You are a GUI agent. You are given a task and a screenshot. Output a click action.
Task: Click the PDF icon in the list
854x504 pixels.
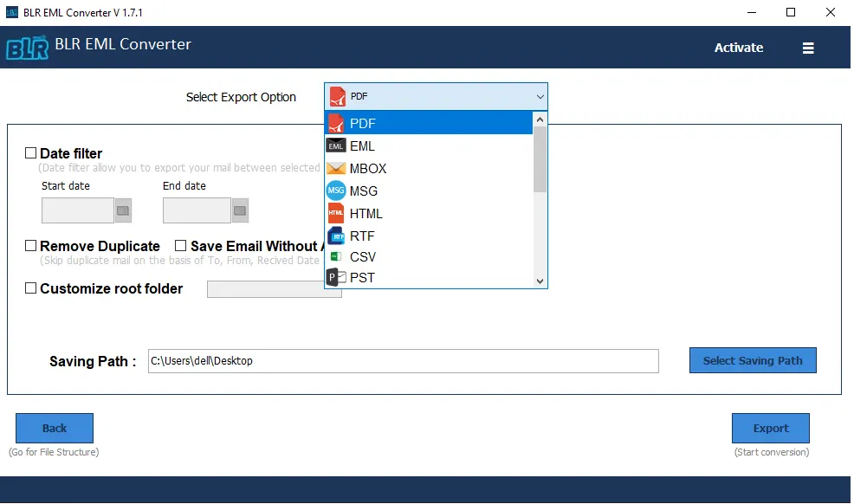(336, 124)
